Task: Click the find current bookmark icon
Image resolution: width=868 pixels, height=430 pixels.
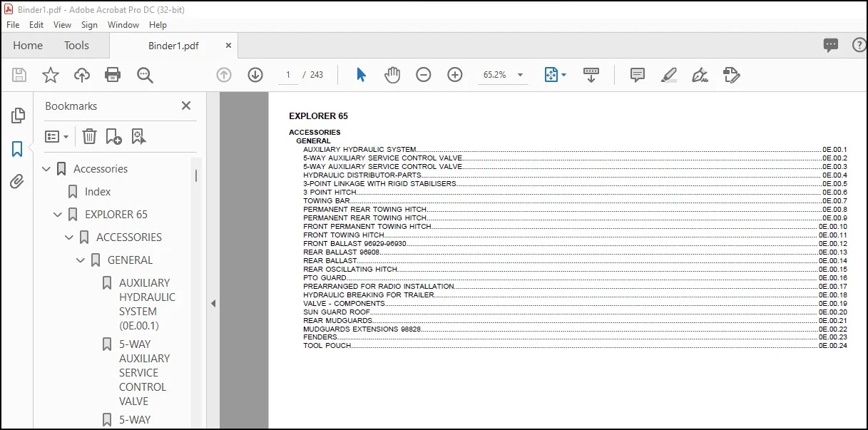Action: pos(138,136)
